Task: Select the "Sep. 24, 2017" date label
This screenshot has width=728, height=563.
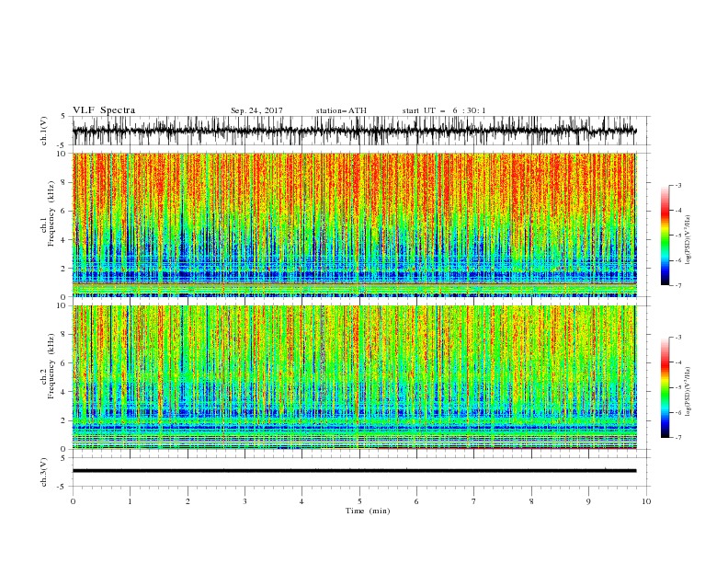Action: click(x=256, y=110)
